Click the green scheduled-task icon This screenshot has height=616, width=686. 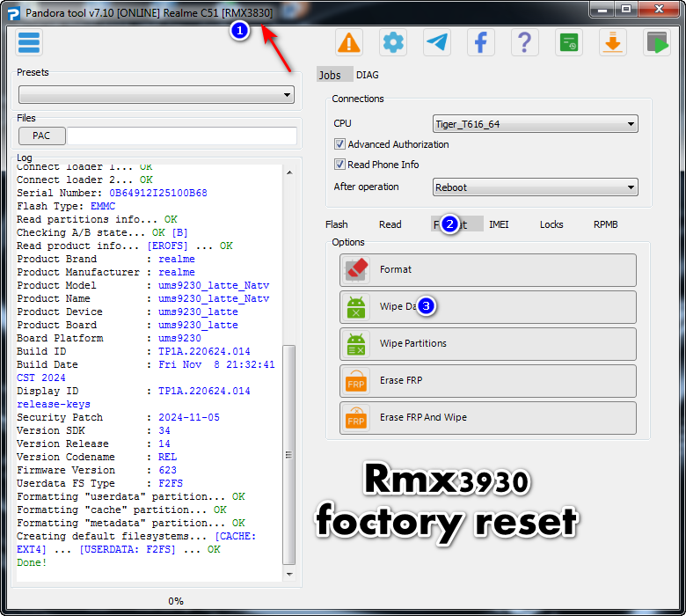pos(569,42)
